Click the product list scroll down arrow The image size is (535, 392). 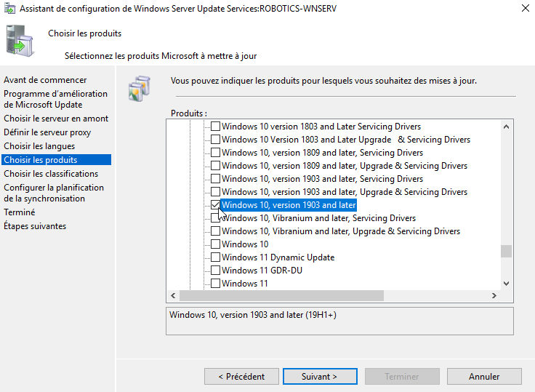click(507, 284)
